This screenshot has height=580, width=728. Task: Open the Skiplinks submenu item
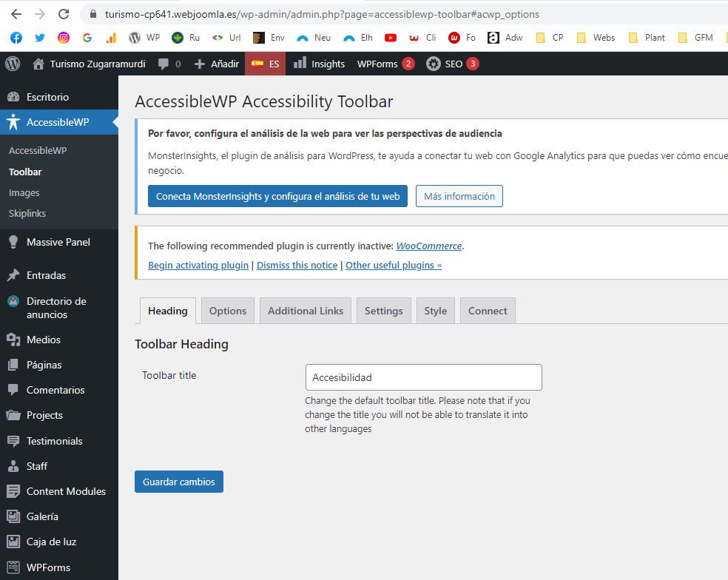(x=27, y=214)
